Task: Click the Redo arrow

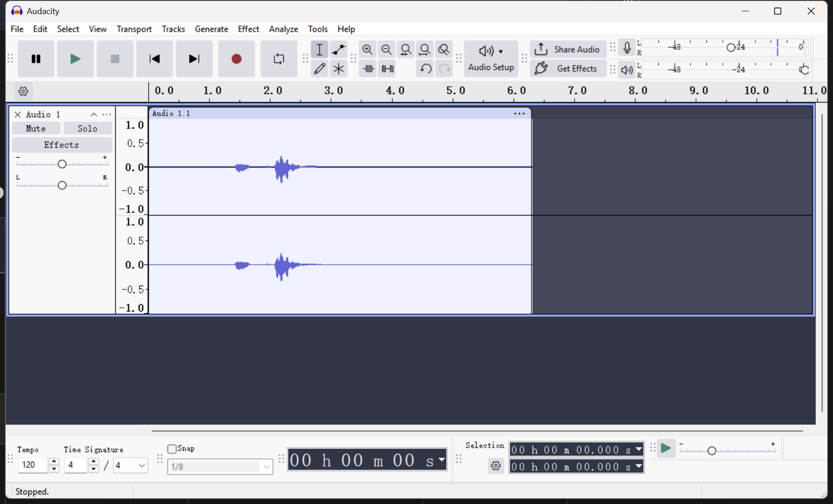Action: [444, 69]
